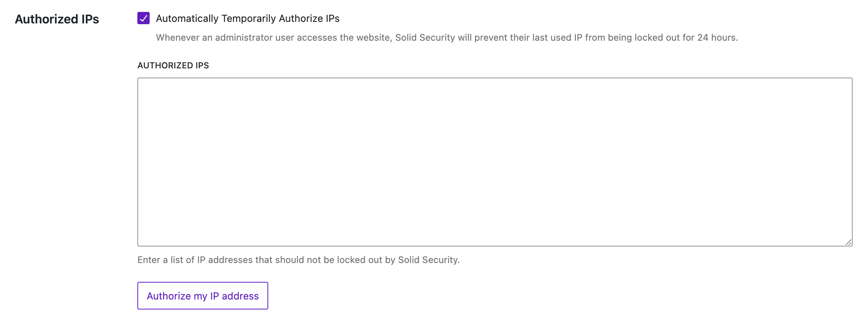Click Solid Security in the checkbox description
The width and height of the screenshot is (868, 321).
pos(425,38)
